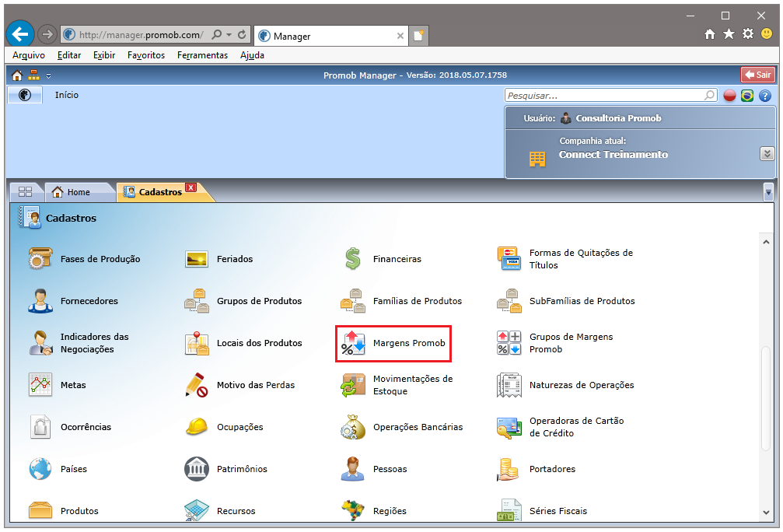Open the Ferramentas menu
Viewport: 783px width, 532px height.
[202, 55]
